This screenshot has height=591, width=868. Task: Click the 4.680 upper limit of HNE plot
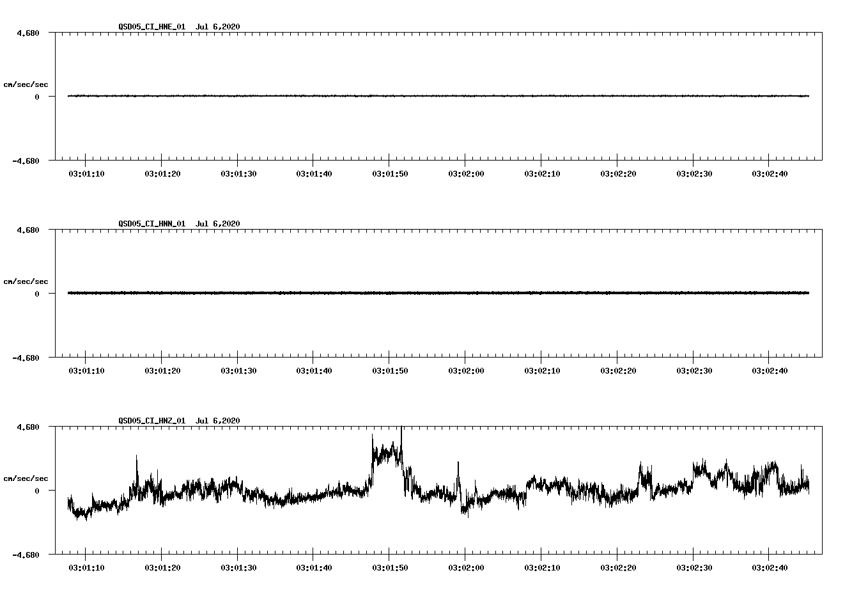pyautogui.click(x=28, y=33)
